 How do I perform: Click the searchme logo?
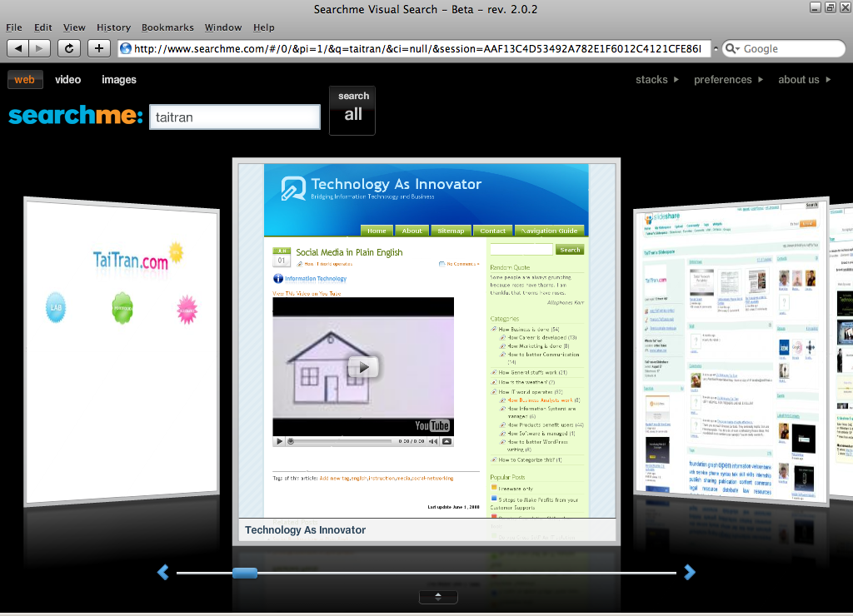point(76,115)
